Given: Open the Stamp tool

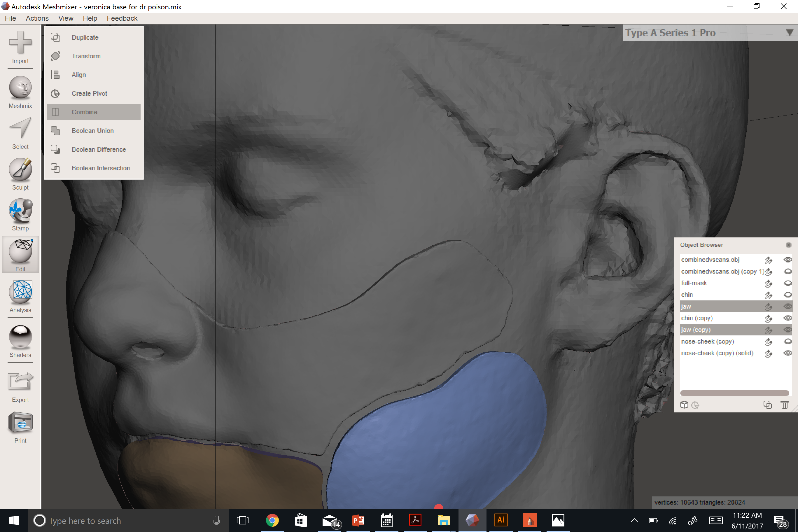Looking at the screenshot, I should 20,215.
